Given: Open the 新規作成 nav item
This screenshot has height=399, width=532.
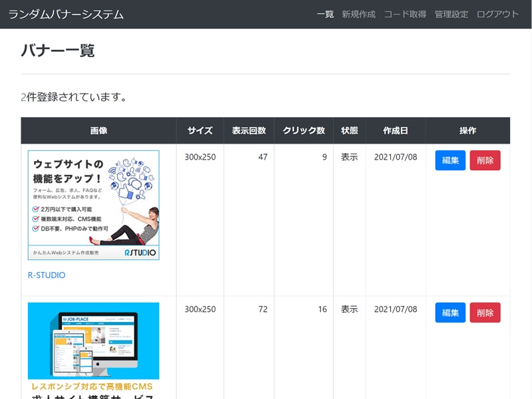Looking at the screenshot, I should (x=358, y=14).
